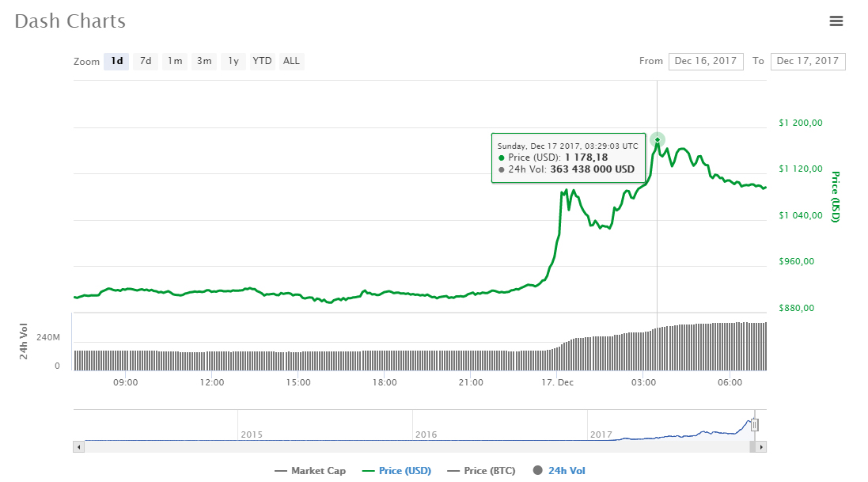The width and height of the screenshot is (868, 482).
Task: Switch to the YTD zoom view
Action: pyautogui.click(x=262, y=61)
